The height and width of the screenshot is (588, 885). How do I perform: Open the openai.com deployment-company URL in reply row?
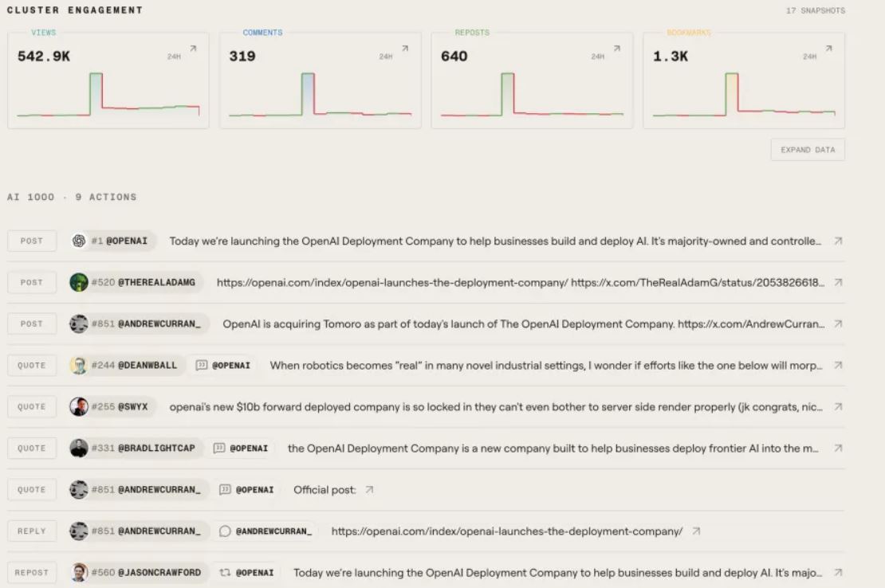pyautogui.click(x=507, y=531)
